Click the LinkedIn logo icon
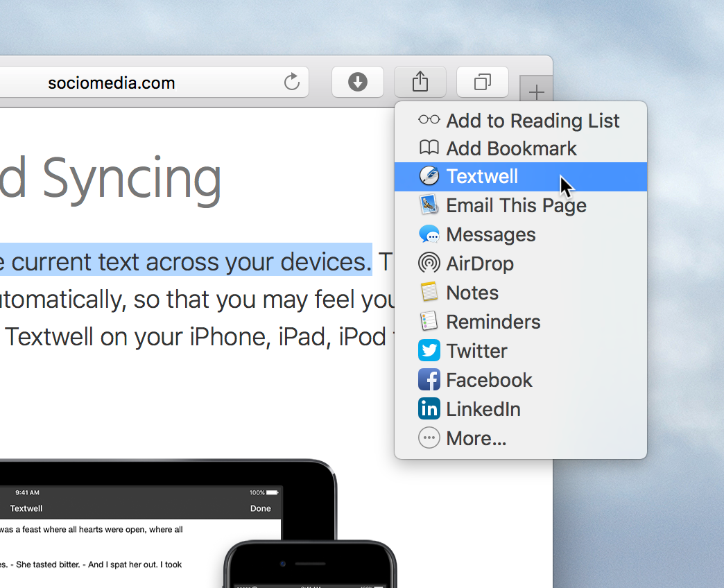This screenshot has width=724, height=588. pyautogui.click(x=429, y=408)
